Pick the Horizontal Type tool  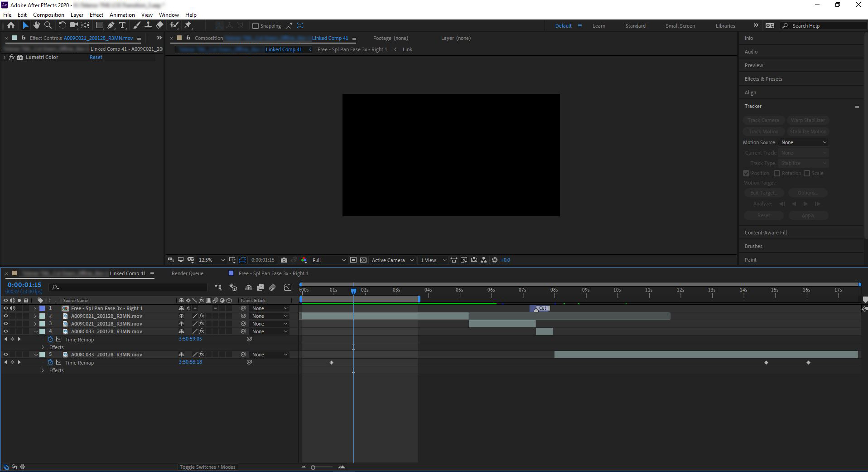pos(122,25)
